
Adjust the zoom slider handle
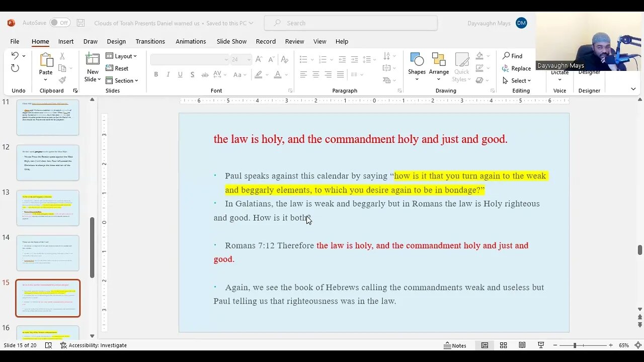pyautogui.click(x=575, y=345)
